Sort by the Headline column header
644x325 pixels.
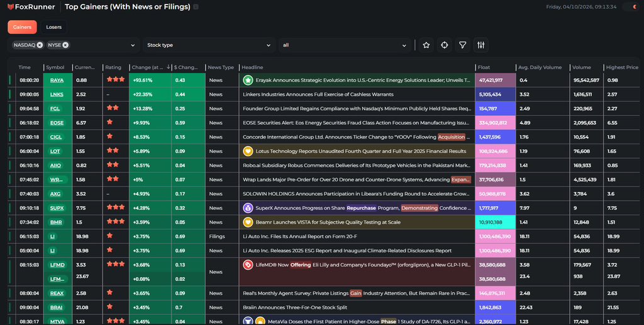click(252, 67)
